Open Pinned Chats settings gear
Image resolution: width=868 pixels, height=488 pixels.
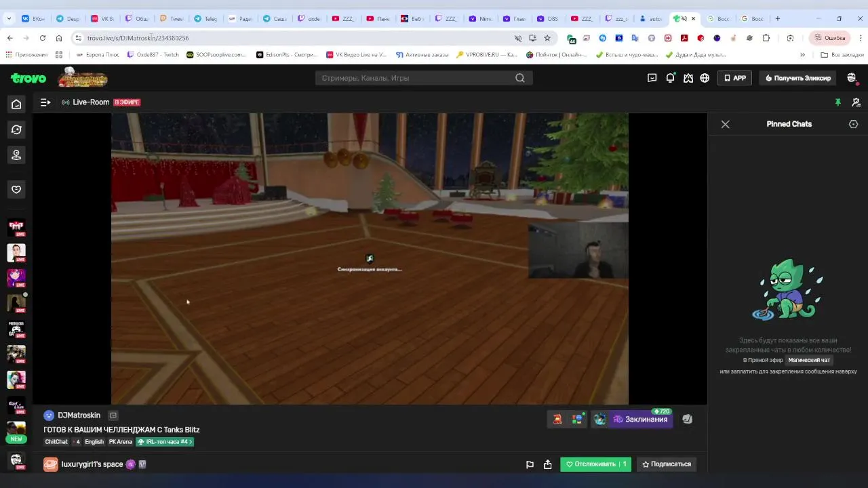pyautogui.click(x=853, y=124)
